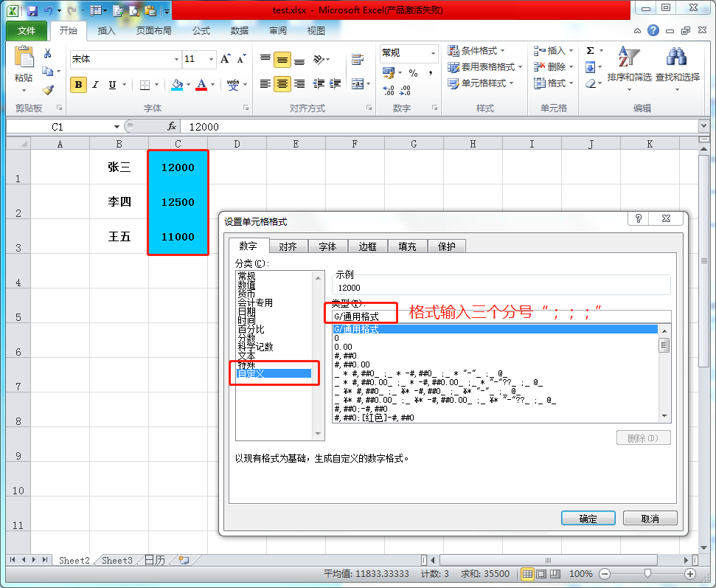Open the font name 宋体 dropdown
The image size is (716, 588).
pos(176,60)
